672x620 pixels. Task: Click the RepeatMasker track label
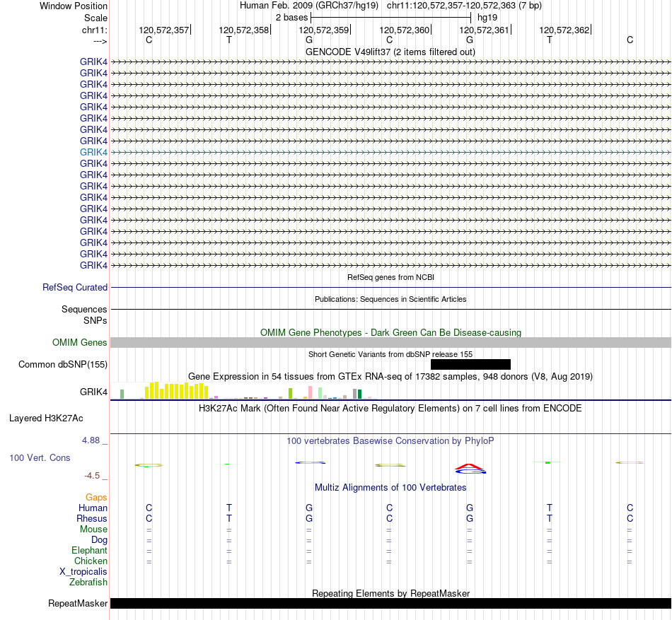(78, 603)
